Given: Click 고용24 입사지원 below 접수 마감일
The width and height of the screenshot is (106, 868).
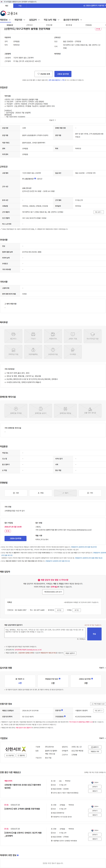Looking at the screenshot, I should 16,538.
